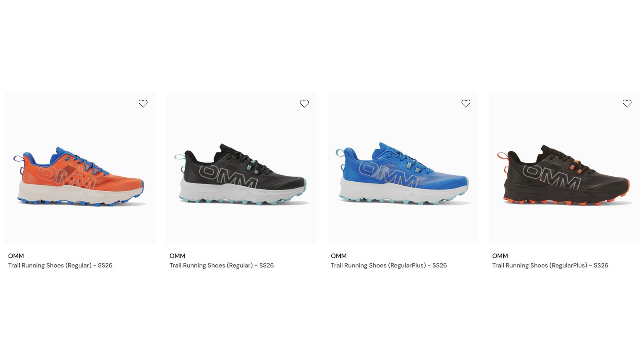Screen dimensions: 644x362
Task: Click the OMM brand label under black-teal shoe
Action: click(x=177, y=256)
